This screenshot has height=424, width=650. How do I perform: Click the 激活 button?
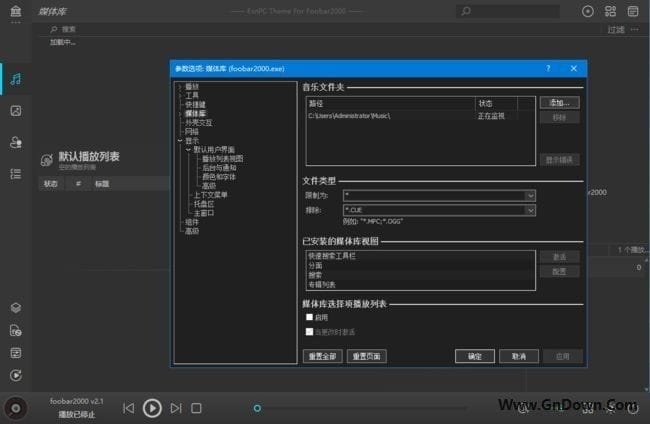(559, 257)
